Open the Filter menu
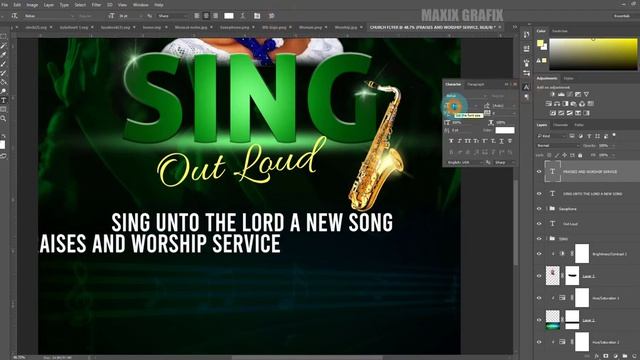This screenshot has width=640, height=360. (x=96, y=5)
